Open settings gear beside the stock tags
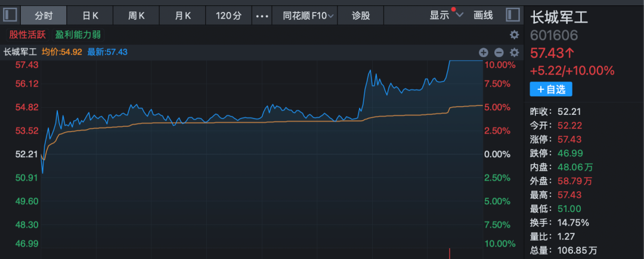 (x=514, y=35)
